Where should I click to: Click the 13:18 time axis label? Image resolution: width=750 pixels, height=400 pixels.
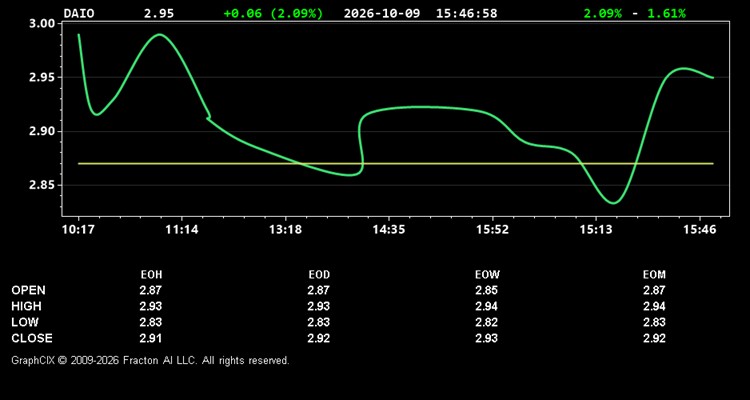tap(286, 230)
